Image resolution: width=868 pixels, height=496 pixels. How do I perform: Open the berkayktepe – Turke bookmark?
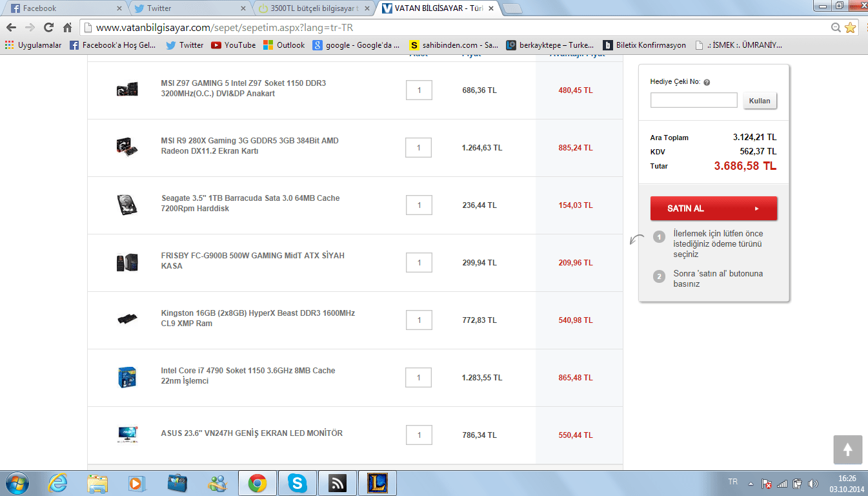(x=550, y=45)
